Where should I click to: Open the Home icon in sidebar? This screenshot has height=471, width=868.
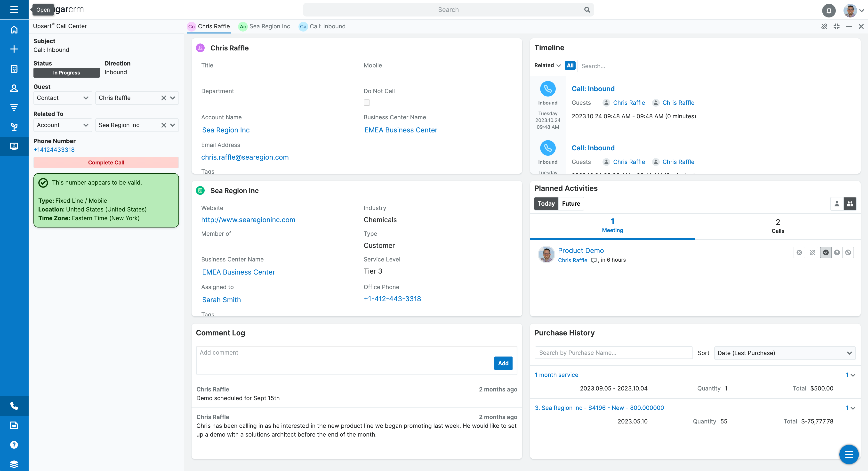pos(14,30)
